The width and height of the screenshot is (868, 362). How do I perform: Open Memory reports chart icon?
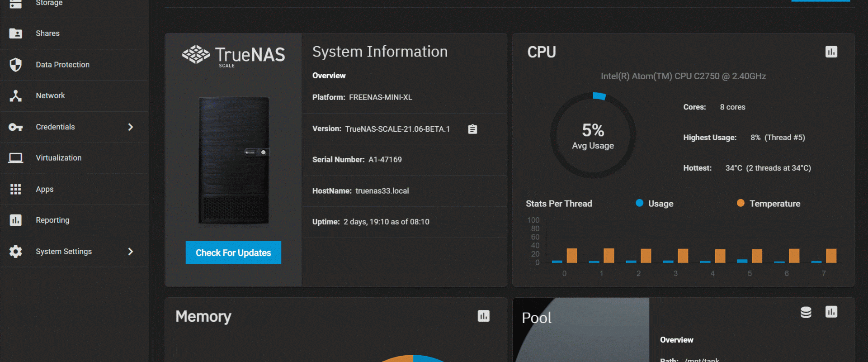pyautogui.click(x=484, y=316)
